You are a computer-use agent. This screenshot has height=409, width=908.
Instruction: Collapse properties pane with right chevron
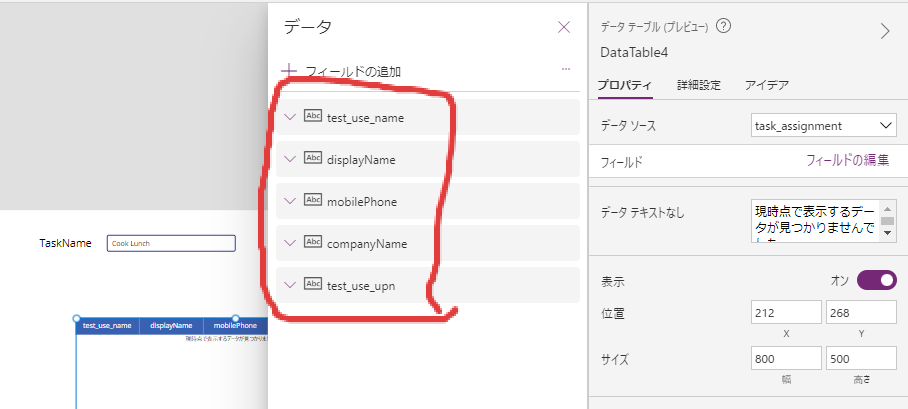coord(884,31)
